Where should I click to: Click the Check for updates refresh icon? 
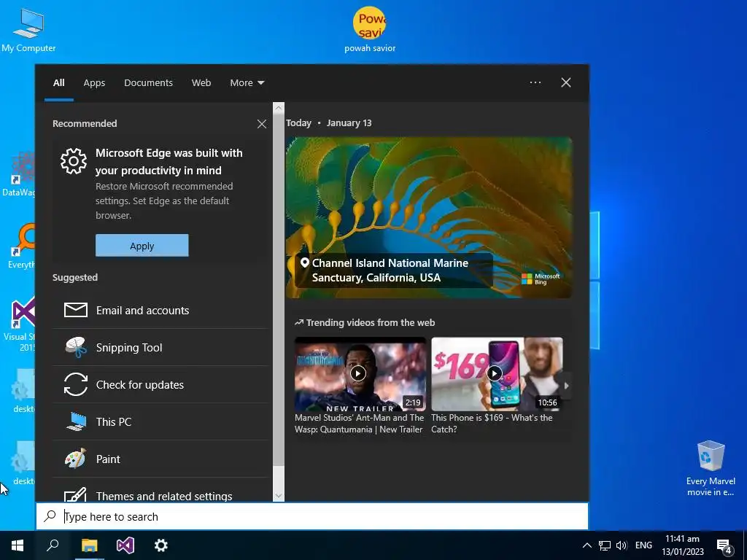76,384
